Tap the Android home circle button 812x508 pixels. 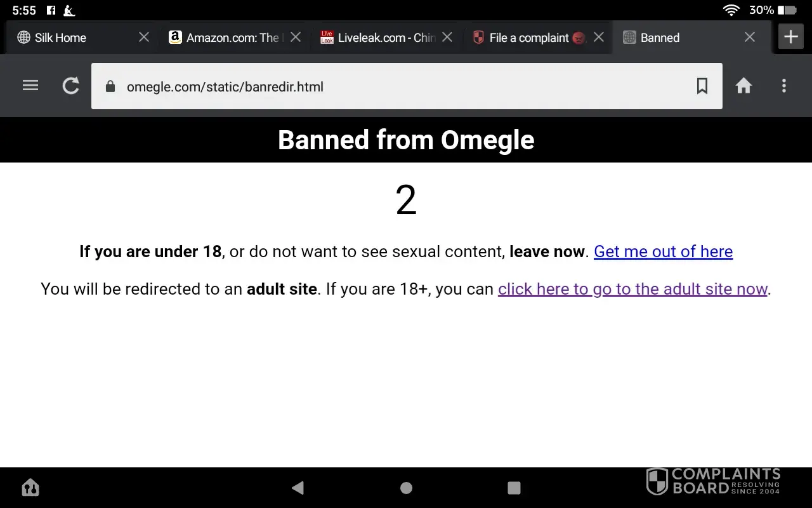point(406,488)
